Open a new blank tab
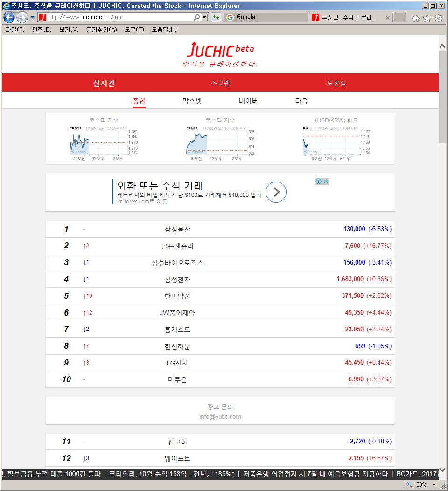Screen dimensions: 448x491 [x=399, y=17]
